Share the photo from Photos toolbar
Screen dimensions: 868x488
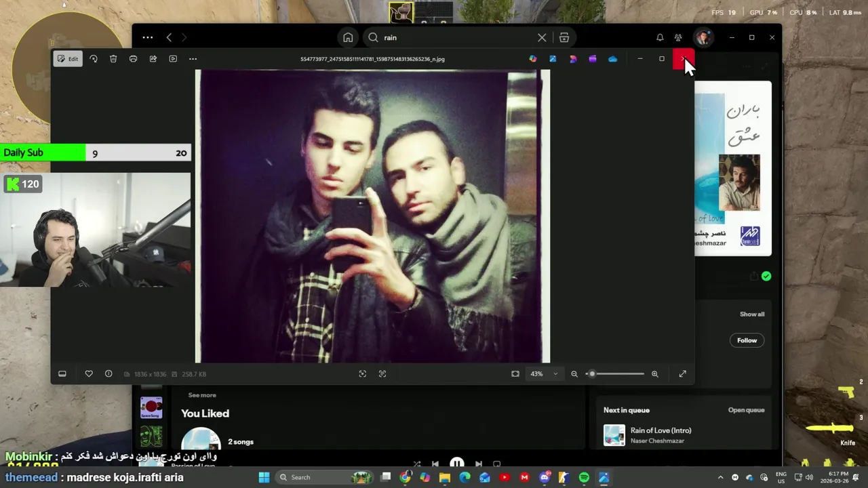coord(153,59)
